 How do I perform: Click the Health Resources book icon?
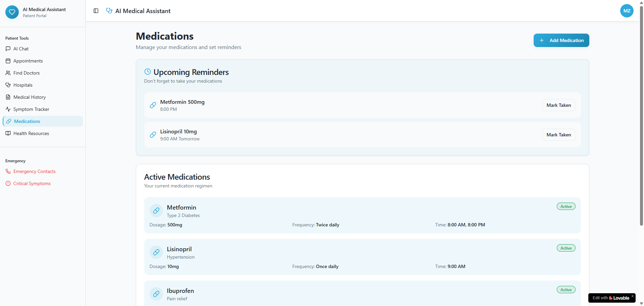[x=8, y=133]
